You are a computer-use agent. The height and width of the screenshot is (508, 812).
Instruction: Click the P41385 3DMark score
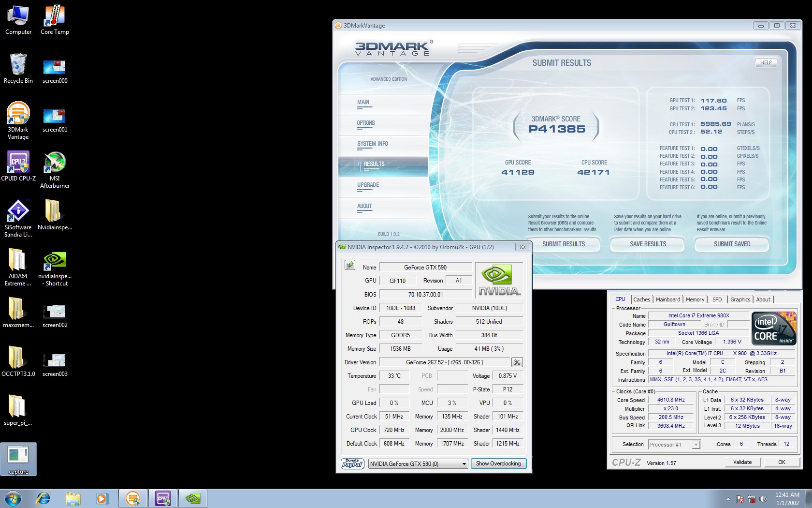coord(557,129)
